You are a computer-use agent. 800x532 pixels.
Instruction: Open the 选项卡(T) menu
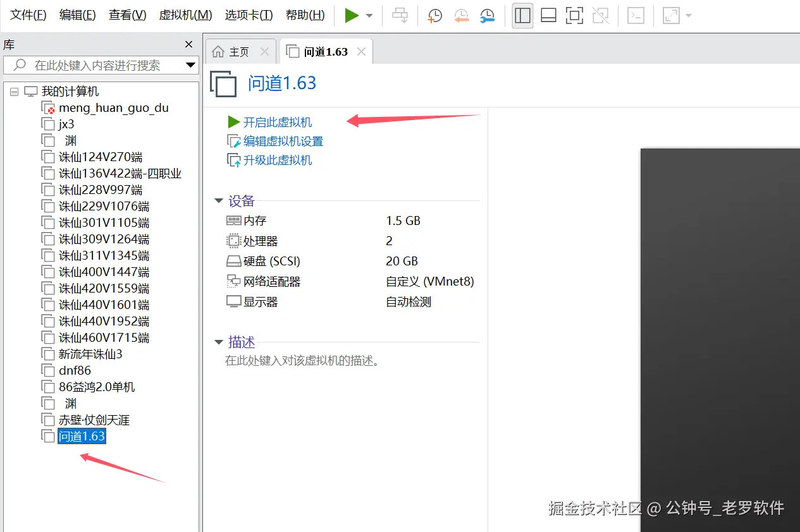(x=249, y=15)
